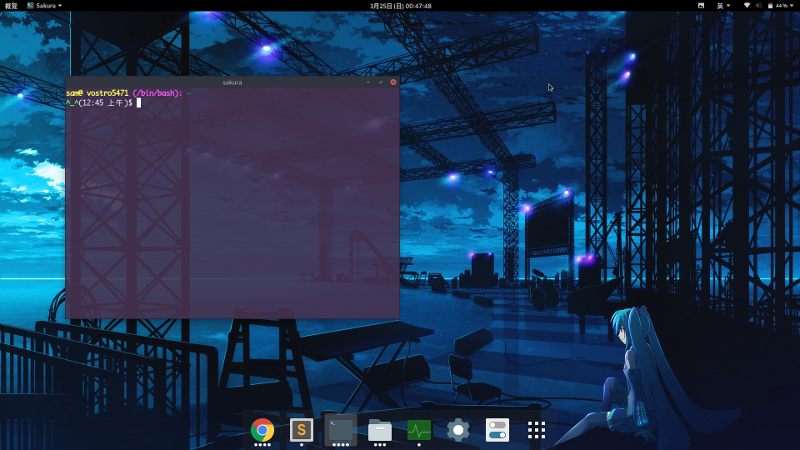
Task: Show all applications grid
Action: tap(536, 430)
